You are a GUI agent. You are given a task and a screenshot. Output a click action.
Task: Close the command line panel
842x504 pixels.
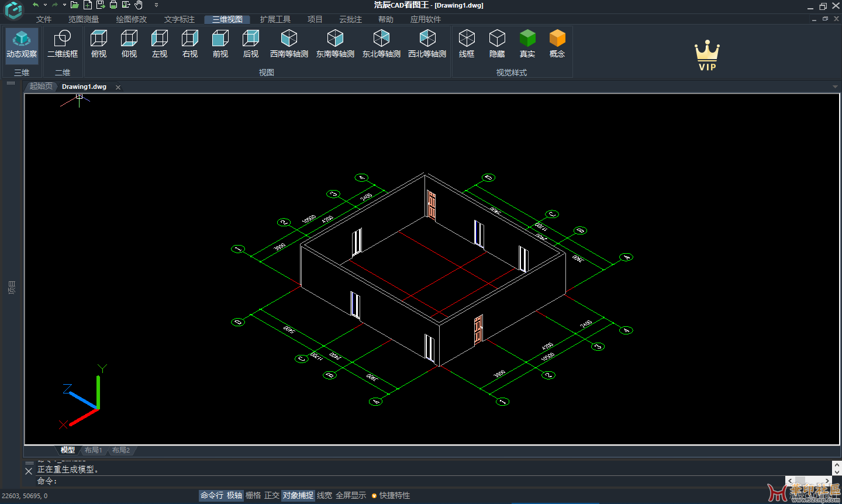29,471
